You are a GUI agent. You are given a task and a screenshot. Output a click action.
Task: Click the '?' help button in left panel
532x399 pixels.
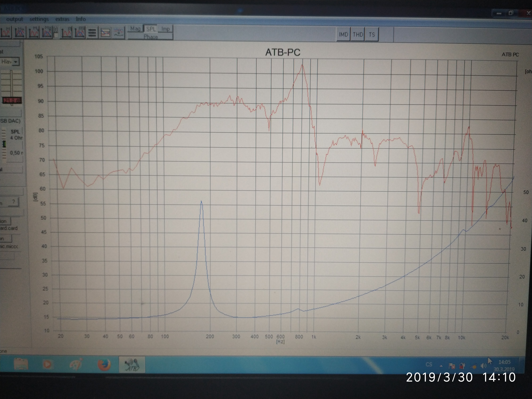[14, 202]
